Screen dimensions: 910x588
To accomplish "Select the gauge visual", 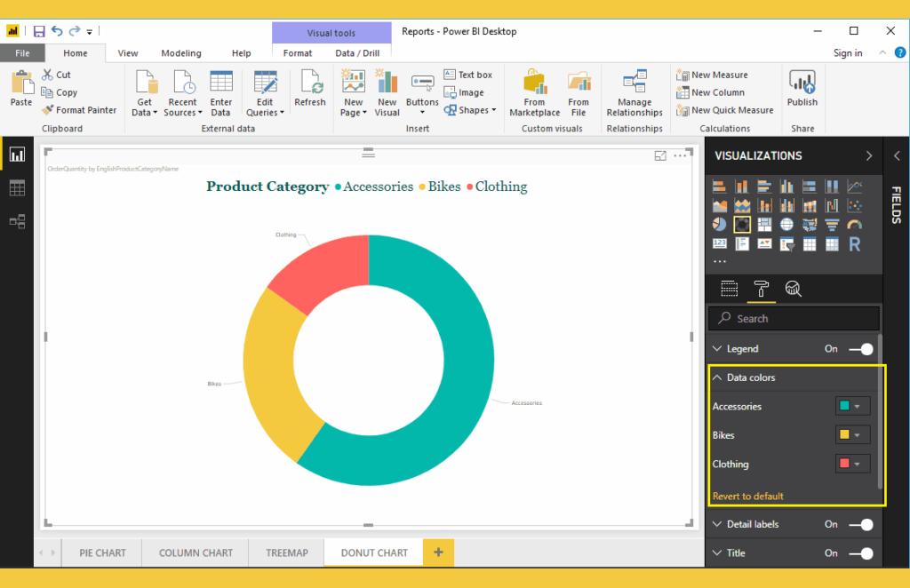I will pos(855,225).
